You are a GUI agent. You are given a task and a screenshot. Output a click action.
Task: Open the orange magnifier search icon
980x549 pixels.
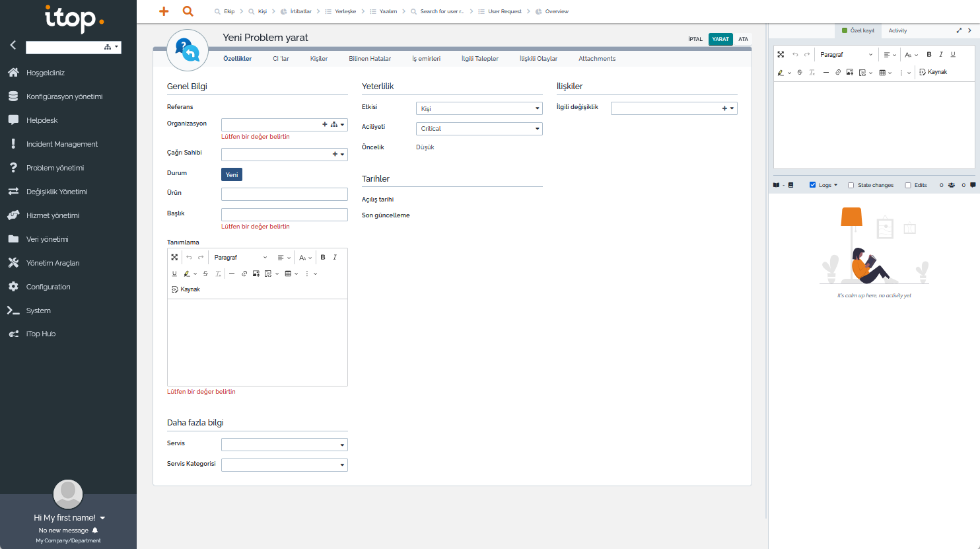coord(188,11)
